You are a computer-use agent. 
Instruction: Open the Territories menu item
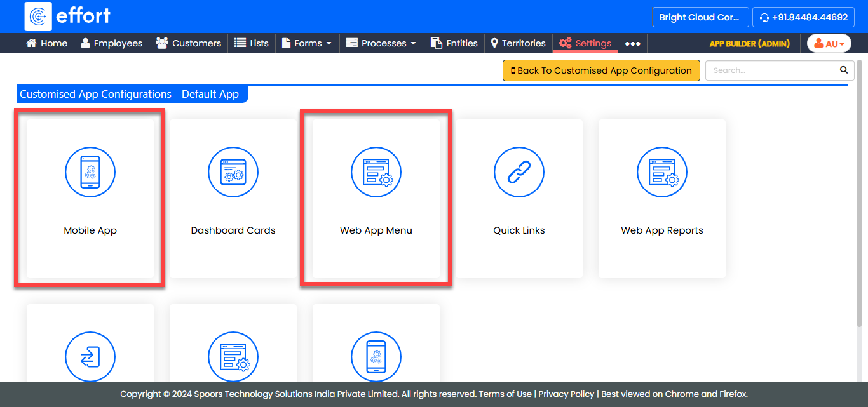[518, 43]
